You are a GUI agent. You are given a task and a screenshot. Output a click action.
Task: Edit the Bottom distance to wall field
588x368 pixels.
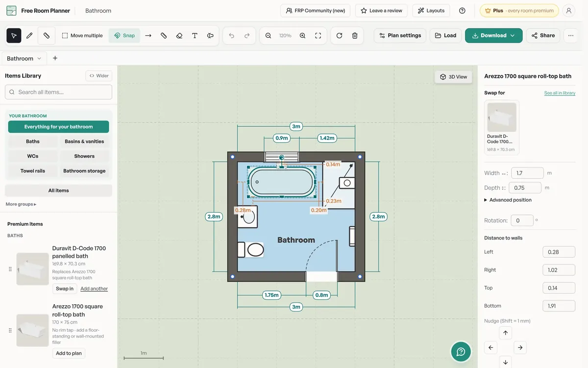pyautogui.click(x=559, y=306)
